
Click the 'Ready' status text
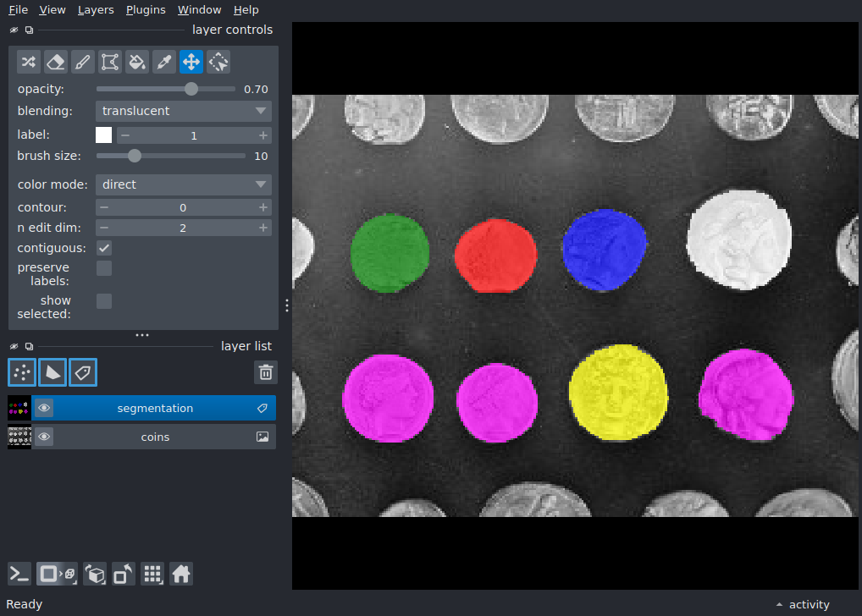tap(25, 604)
